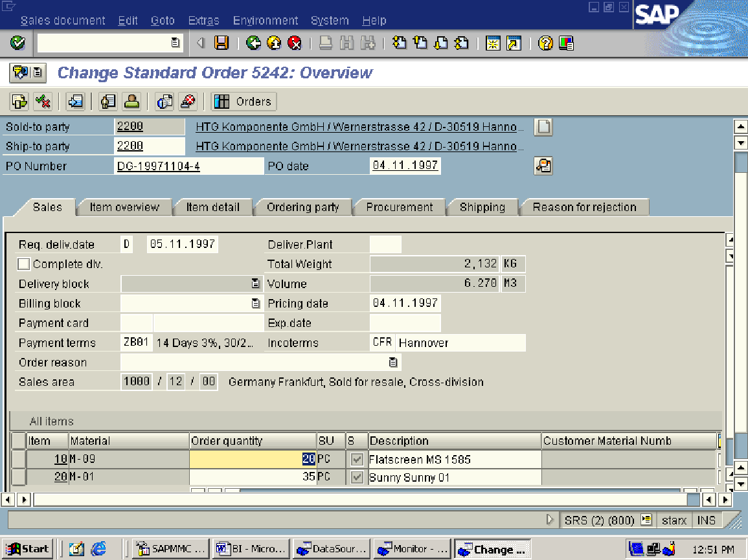
Task: Click the Pricing date field 04.11.1997
Action: pyautogui.click(x=405, y=304)
